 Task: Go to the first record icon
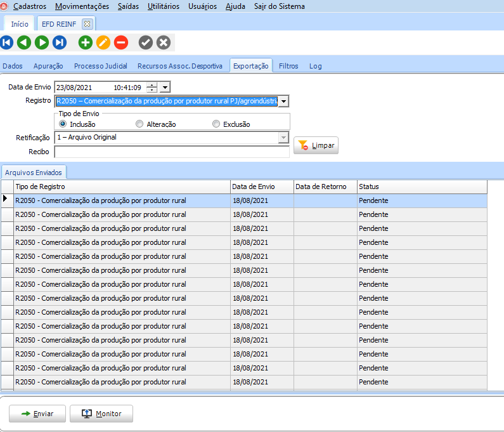[x=7, y=43]
